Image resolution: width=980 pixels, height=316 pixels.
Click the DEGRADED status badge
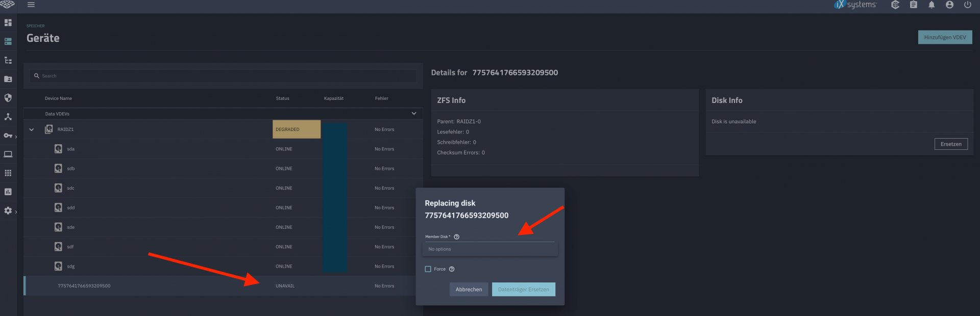[297, 129]
